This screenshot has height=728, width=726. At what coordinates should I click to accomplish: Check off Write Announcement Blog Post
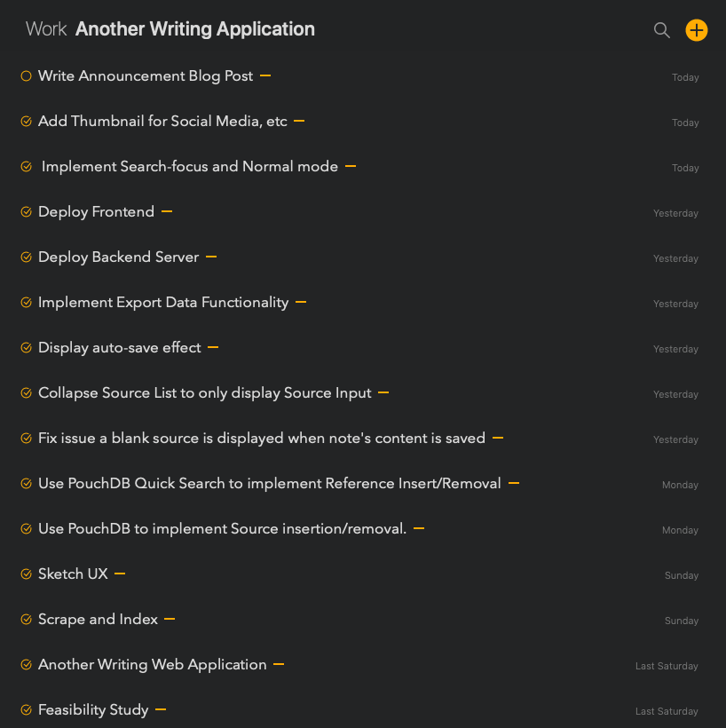point(27,75)
